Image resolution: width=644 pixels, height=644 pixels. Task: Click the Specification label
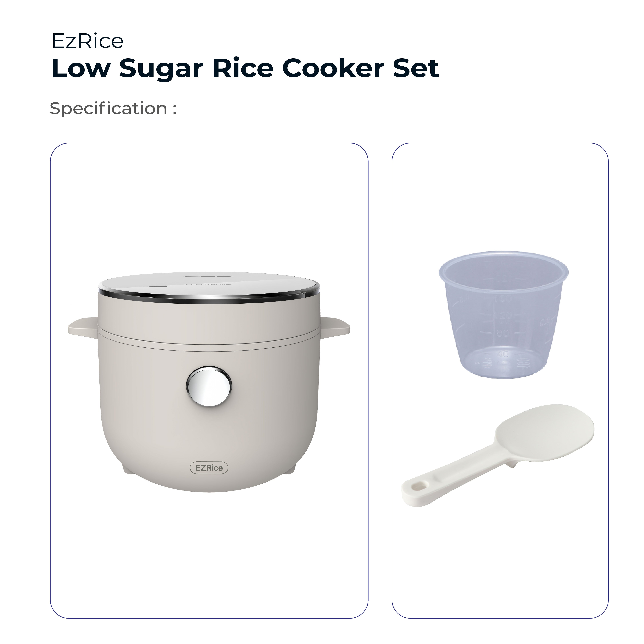(113, 108)
